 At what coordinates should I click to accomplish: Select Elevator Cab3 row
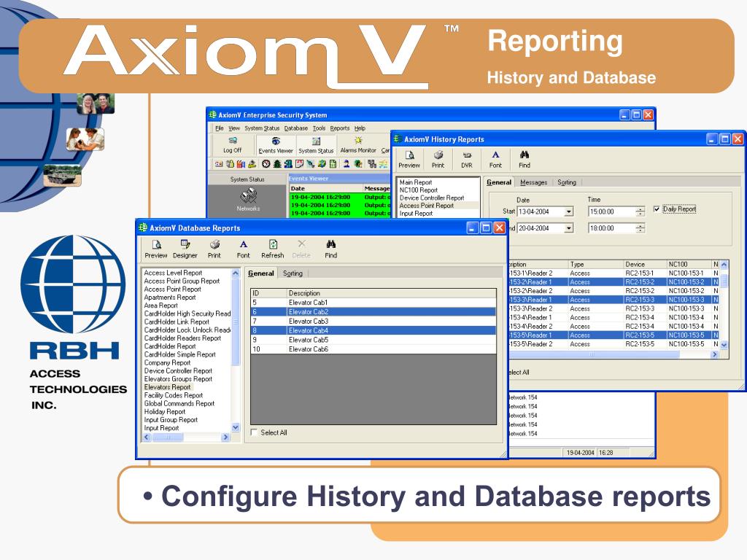click(x=373, y=321)
